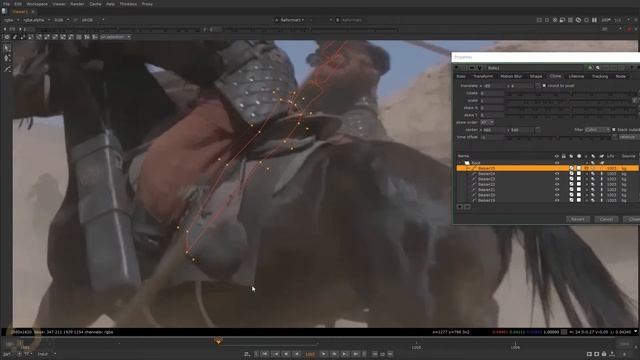
Task: Open the selection dropdown in the Roto options bar
Action: pos(116,37)
